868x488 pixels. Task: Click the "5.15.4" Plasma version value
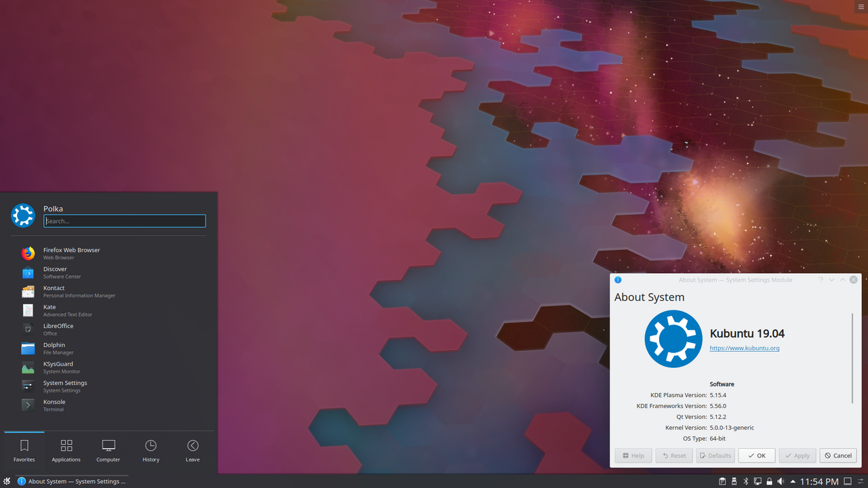(x=718, y=395)
